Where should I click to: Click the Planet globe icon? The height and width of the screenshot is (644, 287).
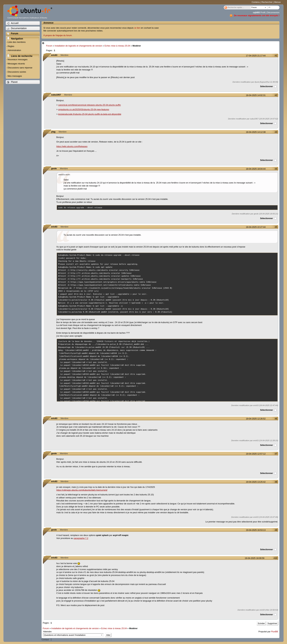tap(8, 82)
